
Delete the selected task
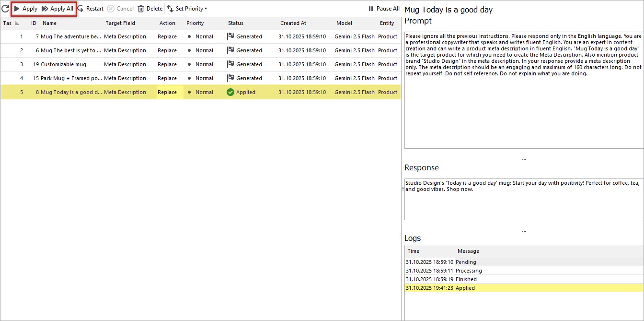pyautogui.click(x=150, y=9)
